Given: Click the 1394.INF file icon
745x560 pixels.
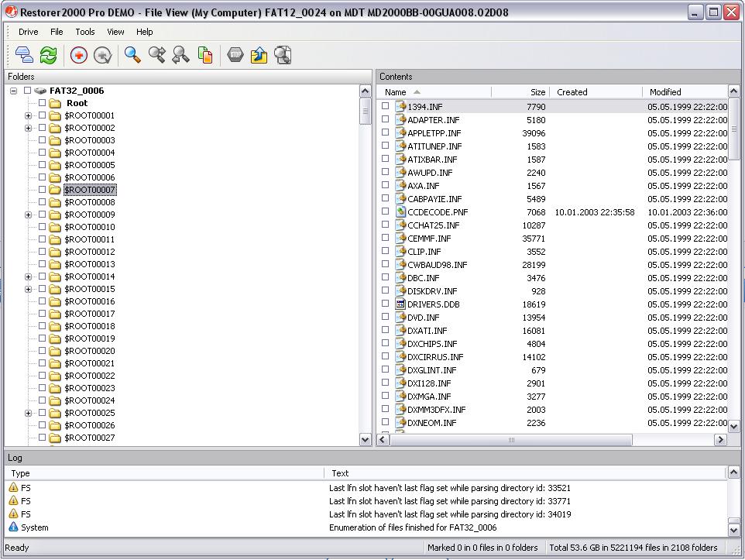Looking at the screenshot, I should tap(400, 106).
